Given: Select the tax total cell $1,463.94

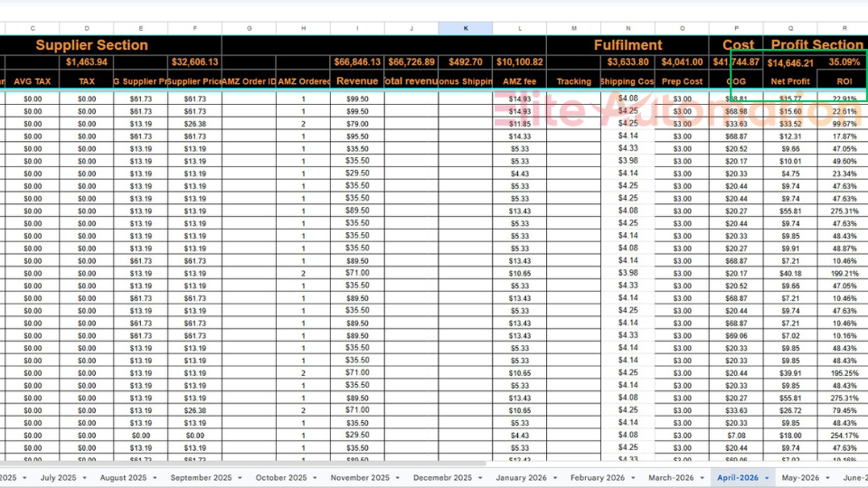Looking at the screenshot, I should (x=87, y=62).
